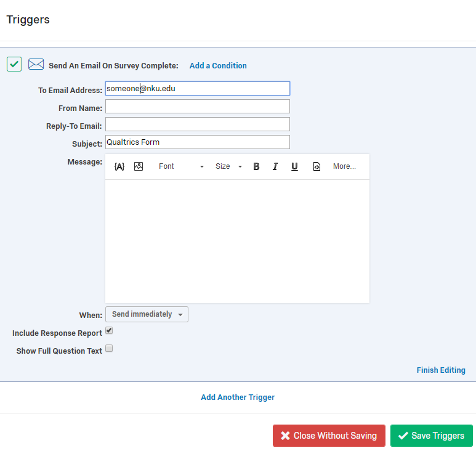Click the insert image icon in editor
The image size is (476, 456).
coord(139,166)
